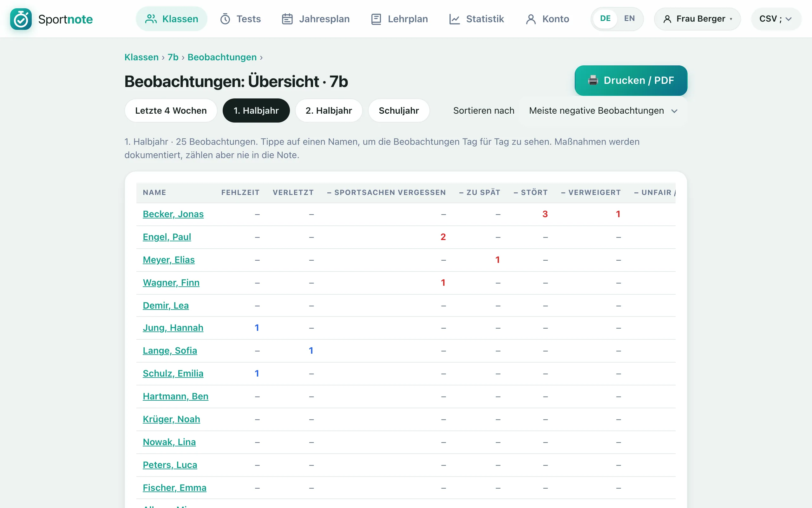Open the Klassen navigation tab

click(172, 19)
